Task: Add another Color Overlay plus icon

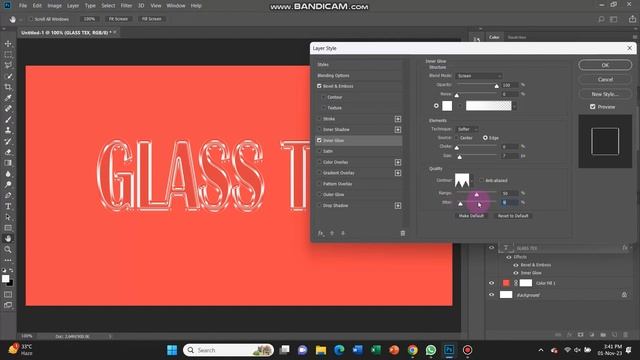Action: point(398,162)
